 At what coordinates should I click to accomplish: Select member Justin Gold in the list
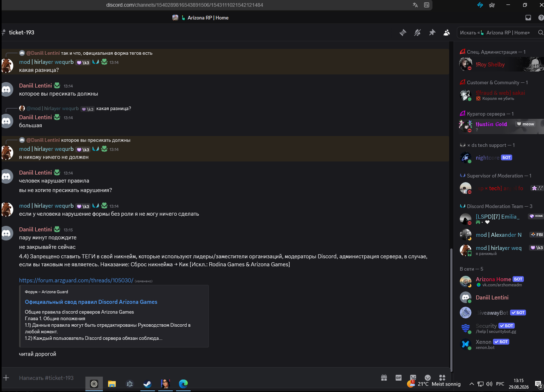tap(501, 126)
